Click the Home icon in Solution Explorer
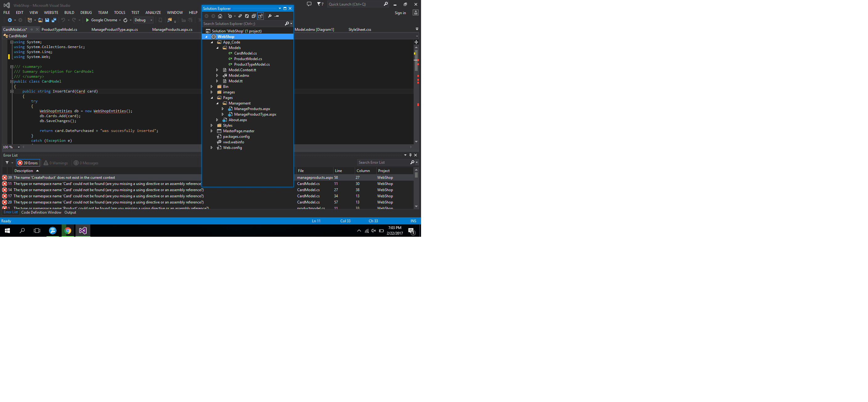This screenshot has height=402, width=868. 220,16
